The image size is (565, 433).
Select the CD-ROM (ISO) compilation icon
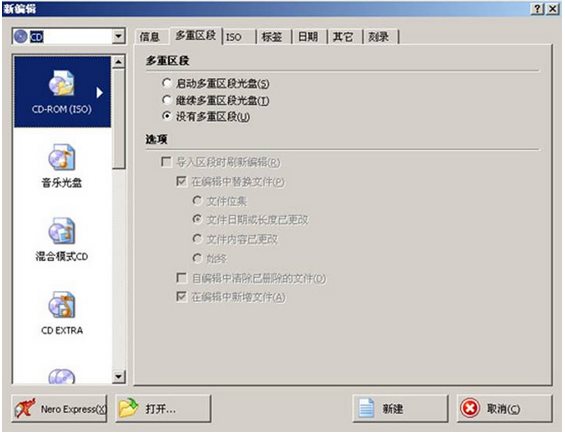click(x=62, y=83)
